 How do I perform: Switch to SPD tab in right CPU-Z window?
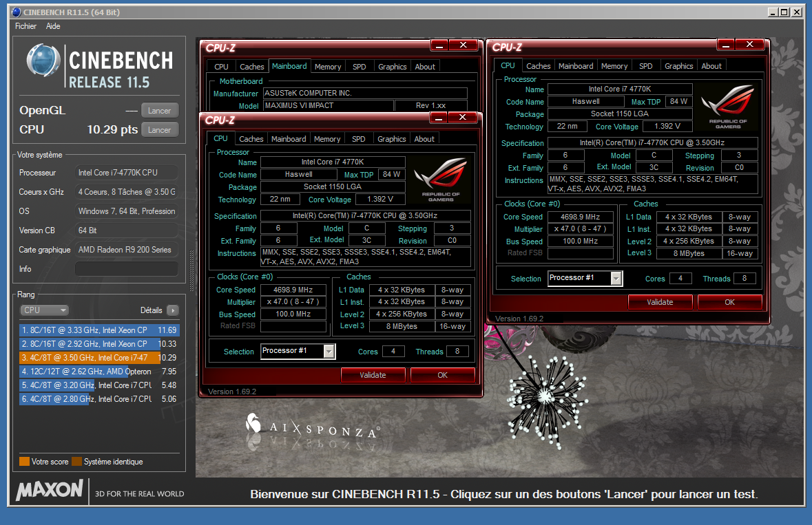pos(646,66)
